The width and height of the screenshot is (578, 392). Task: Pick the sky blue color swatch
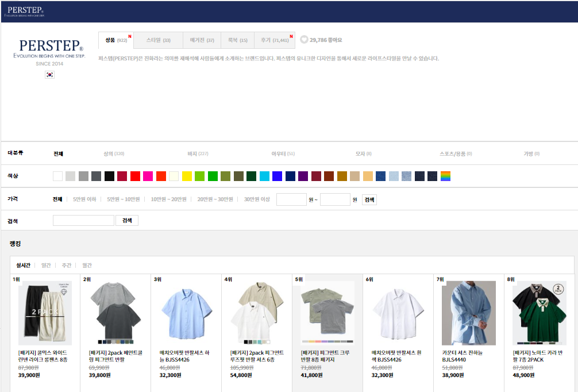(265, 176)
